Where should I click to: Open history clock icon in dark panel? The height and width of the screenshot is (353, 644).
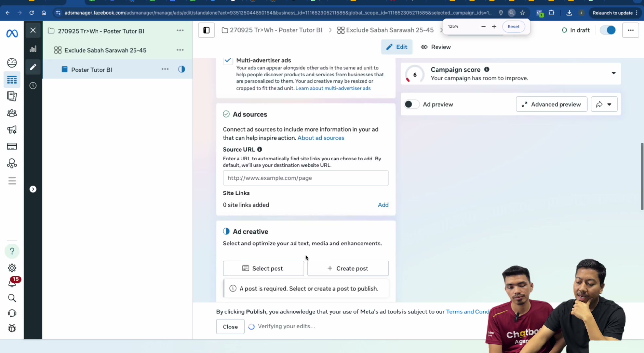[33, 86]
